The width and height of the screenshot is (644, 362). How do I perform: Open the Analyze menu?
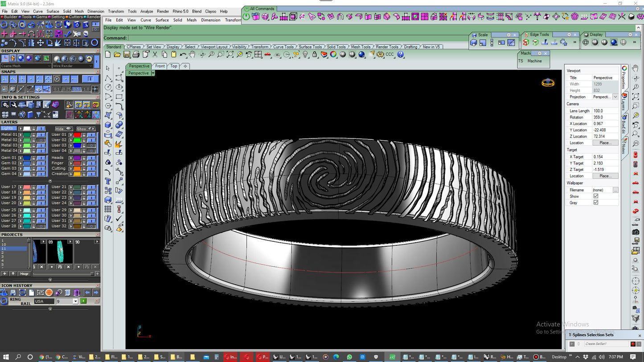146,11
